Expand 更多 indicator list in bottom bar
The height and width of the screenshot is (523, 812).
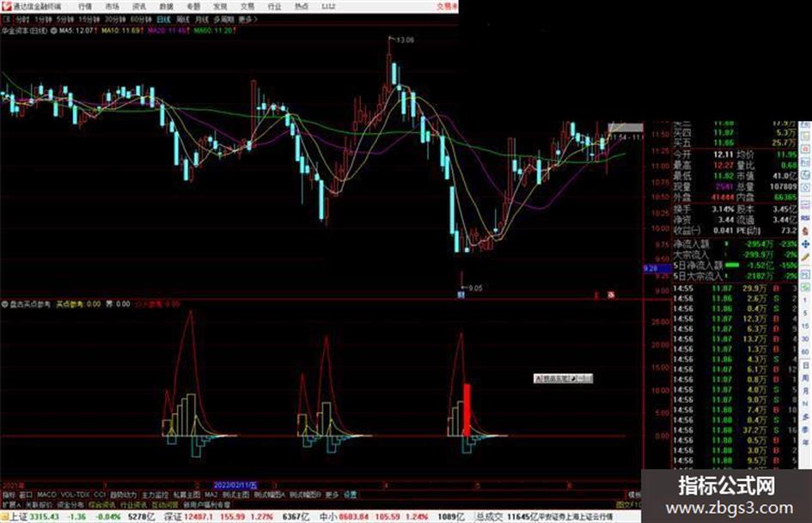tap(332, 495)
